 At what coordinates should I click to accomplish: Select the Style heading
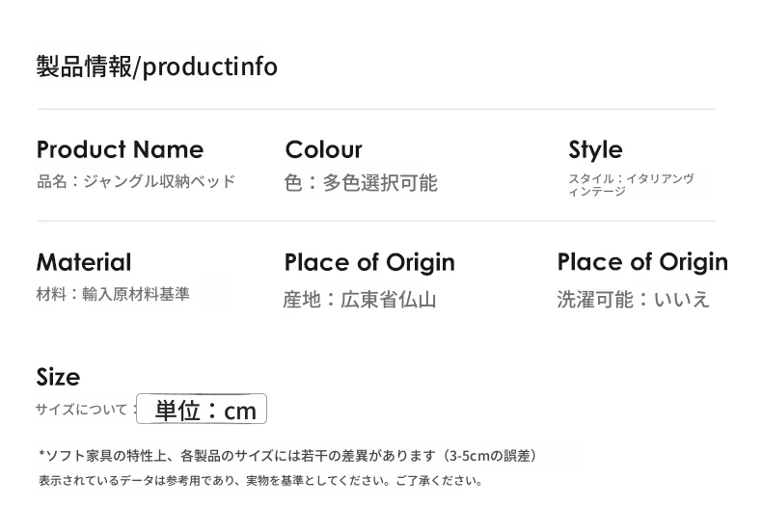[x=595, y=149]
